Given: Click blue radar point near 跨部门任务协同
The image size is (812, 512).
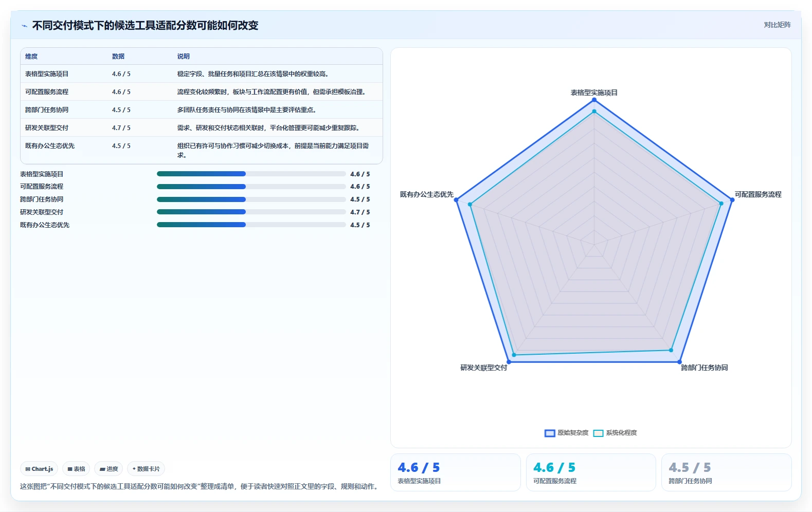Looking at the screenshot, I should (x=679, y=362).
